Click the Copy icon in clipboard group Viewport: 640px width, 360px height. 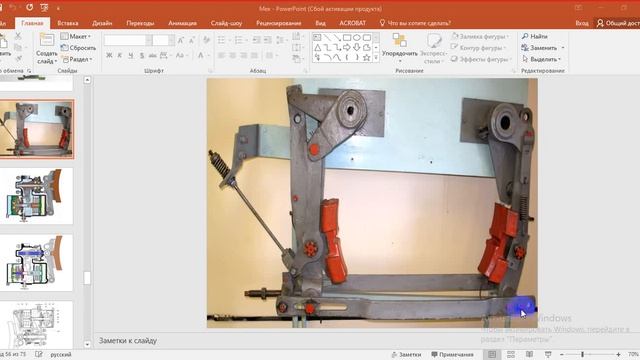18,48
